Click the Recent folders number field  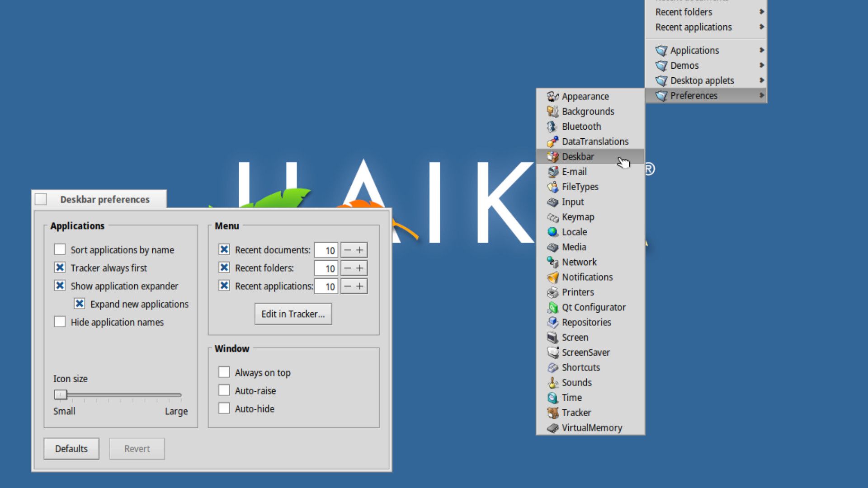[x=326, y=268]
